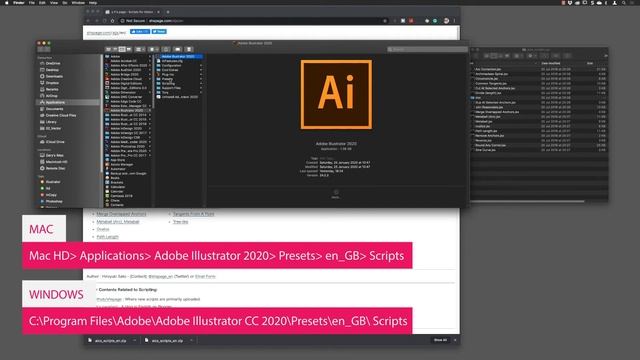640x360 pixels.
Task: Click the Edit Tags toolbar icon
Action: tap(178, 49)
